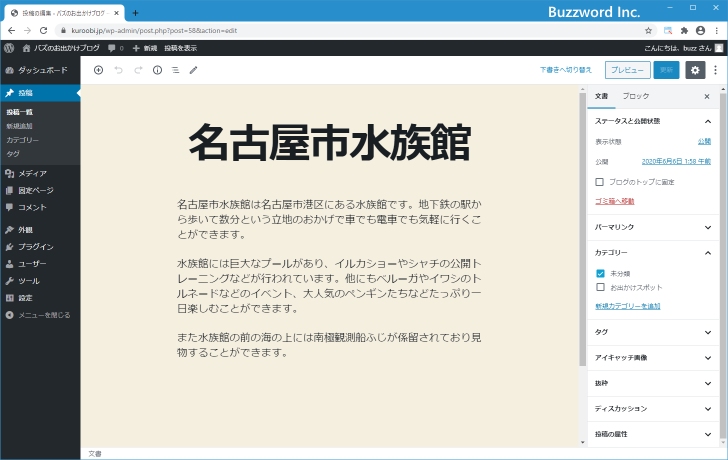Screen dimensions: 728x460
Task: Open 固定ページ menu in sidebar
Action: tap(40, 190)
